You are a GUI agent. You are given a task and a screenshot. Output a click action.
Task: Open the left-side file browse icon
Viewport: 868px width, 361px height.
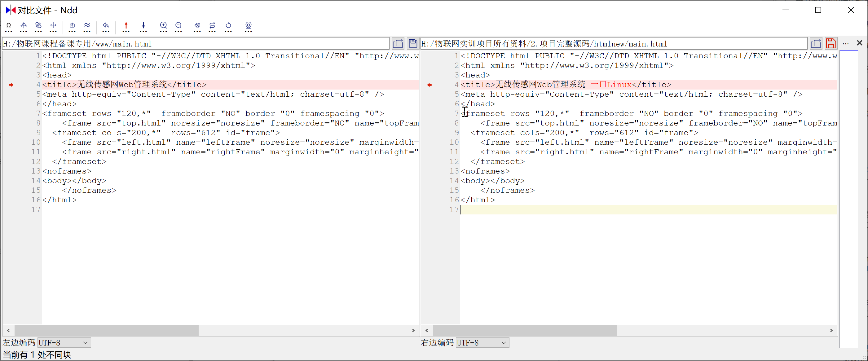click(398, 43)
